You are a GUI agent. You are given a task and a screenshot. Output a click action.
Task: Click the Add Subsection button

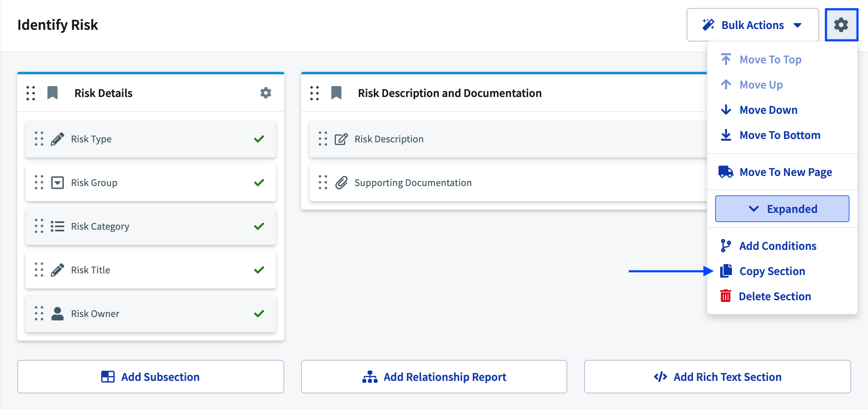click(151, 377)
